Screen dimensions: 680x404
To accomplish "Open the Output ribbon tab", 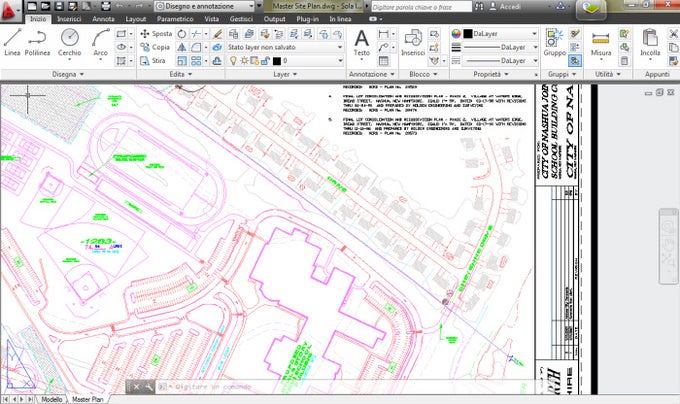I will coord(275,19).
